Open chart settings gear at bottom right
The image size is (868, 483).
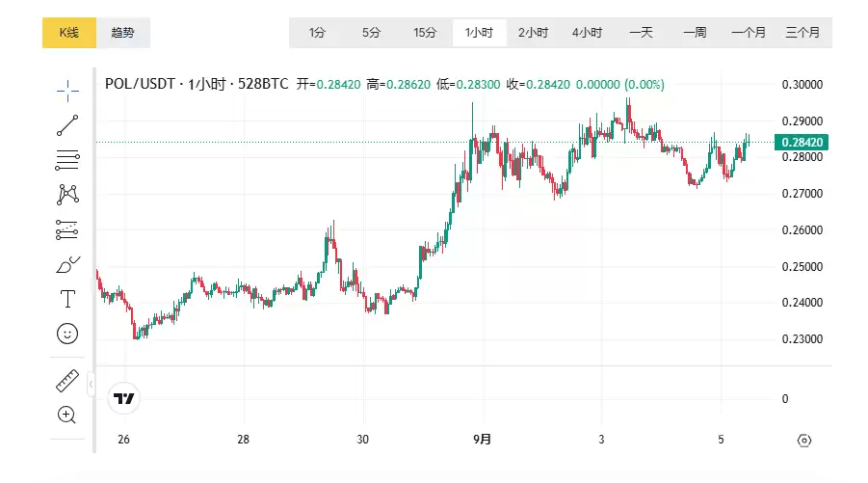[x=804, y=440]
